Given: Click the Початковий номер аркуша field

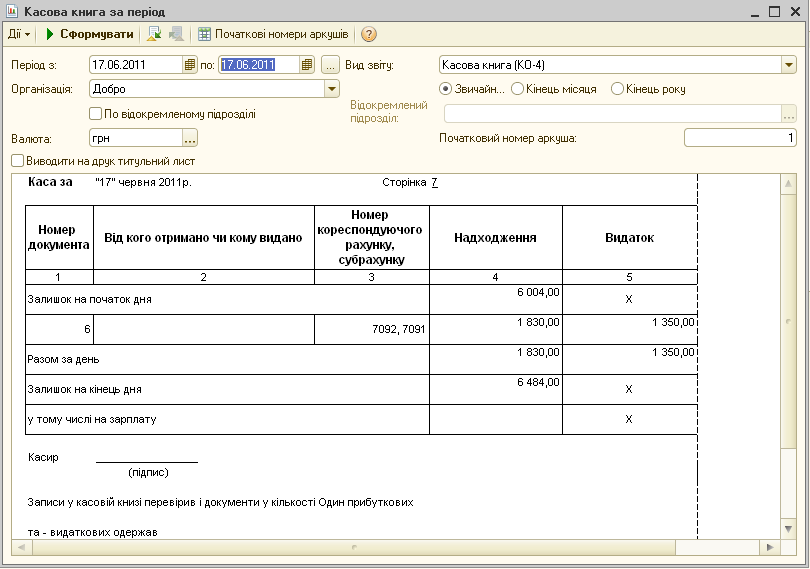Looking at the screenshot, I should [x=740, y=138].
